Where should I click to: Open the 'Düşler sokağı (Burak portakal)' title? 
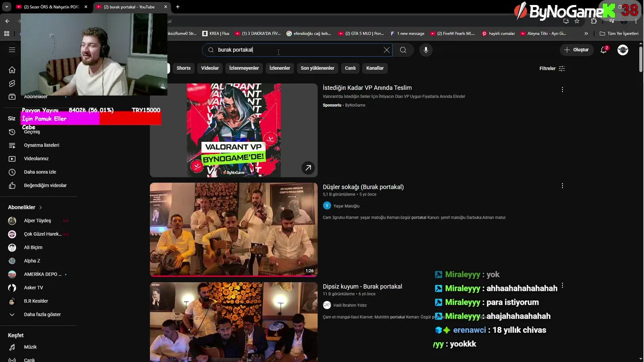(363, 187)
